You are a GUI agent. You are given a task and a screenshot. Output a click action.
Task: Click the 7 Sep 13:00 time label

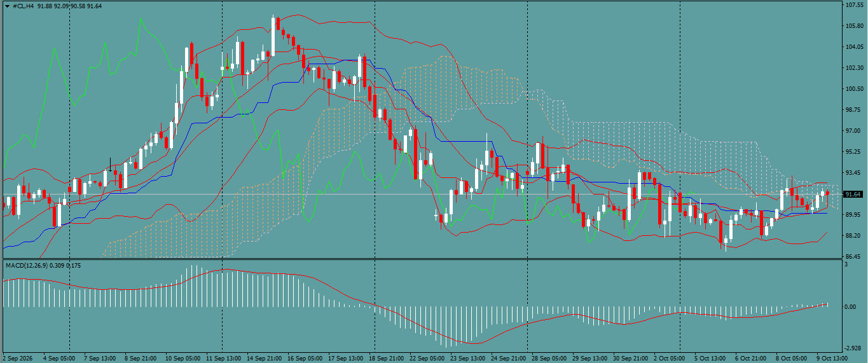[100, 359]
